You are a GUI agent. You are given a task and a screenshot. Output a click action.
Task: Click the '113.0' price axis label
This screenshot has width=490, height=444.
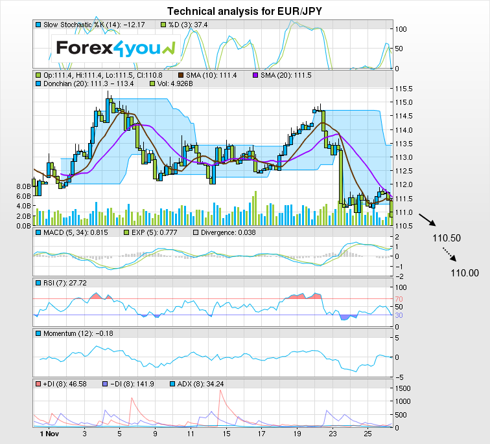pos(404,157)
